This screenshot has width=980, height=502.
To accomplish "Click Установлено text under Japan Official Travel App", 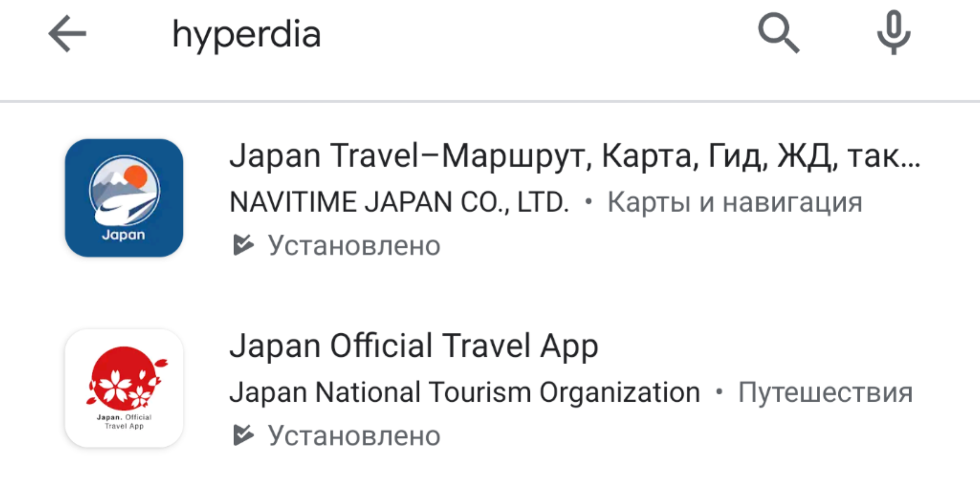I will pyautogui.click(x=354, y=436).
